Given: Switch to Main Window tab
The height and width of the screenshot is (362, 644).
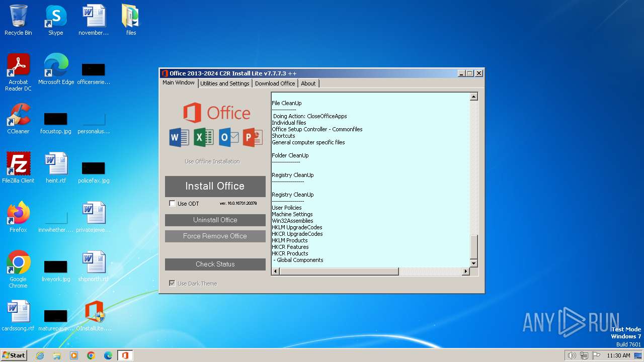Looking at the screenshot, I should pyautogui.click(x=179, y=83).
